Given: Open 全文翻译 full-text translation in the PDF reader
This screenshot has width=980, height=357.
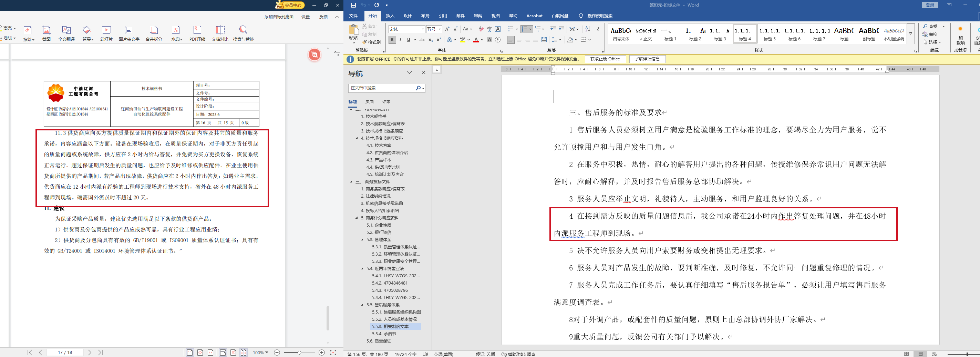Looking at the screenshot, I should click(x=66, y=33).
